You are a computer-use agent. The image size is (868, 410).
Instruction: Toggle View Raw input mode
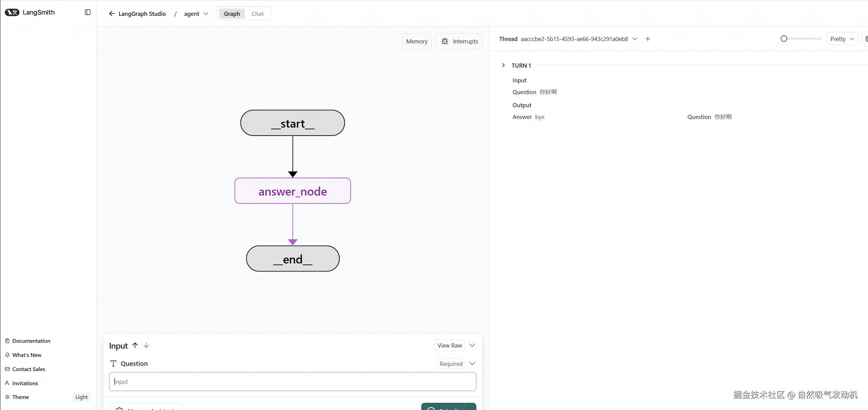[449, 346]
